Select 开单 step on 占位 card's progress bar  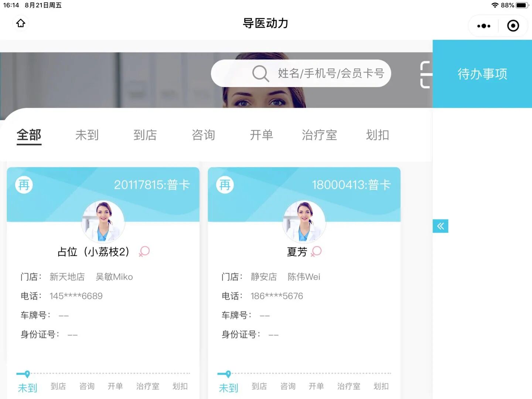[x=115, y=386]
